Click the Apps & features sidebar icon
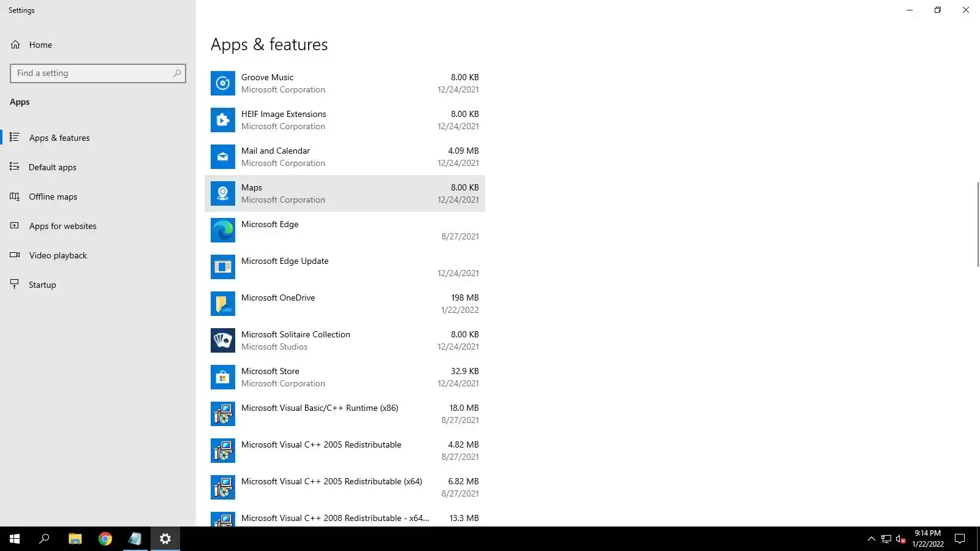This screenshot has width=980, height=551. click(15, 137)
